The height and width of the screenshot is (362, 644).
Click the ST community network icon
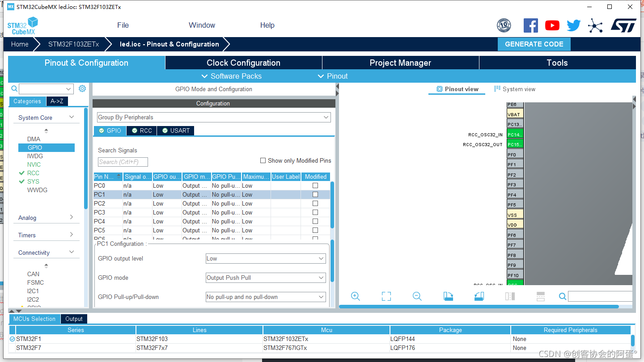coord(595,25)
